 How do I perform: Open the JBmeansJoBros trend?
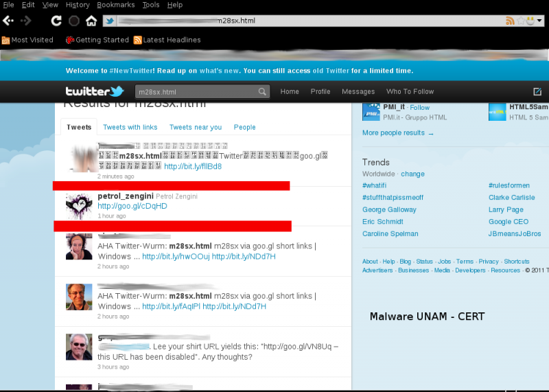(515, 233)
